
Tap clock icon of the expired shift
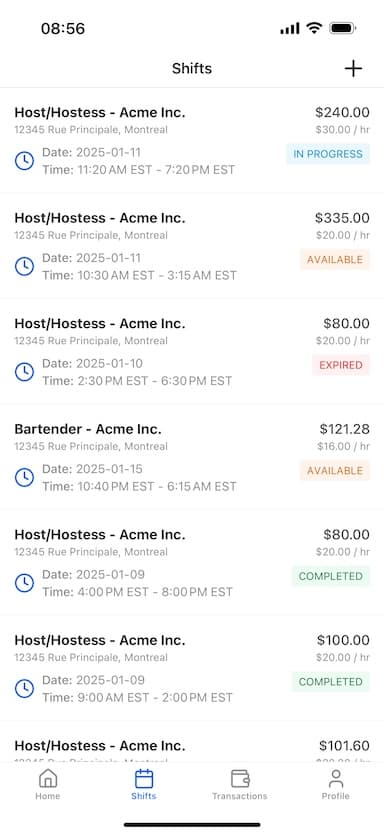(x=24, y=372)
